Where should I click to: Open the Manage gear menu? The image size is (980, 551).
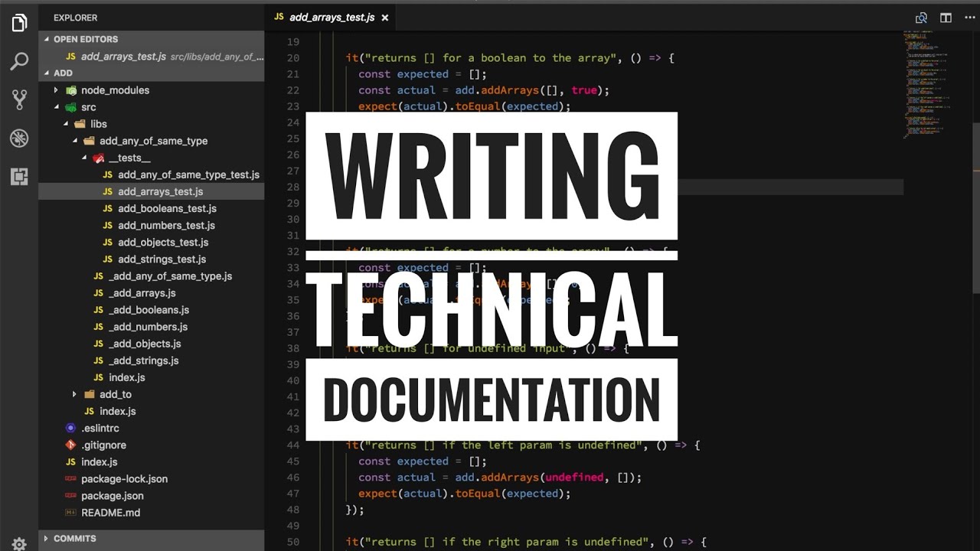coord(19,544)
